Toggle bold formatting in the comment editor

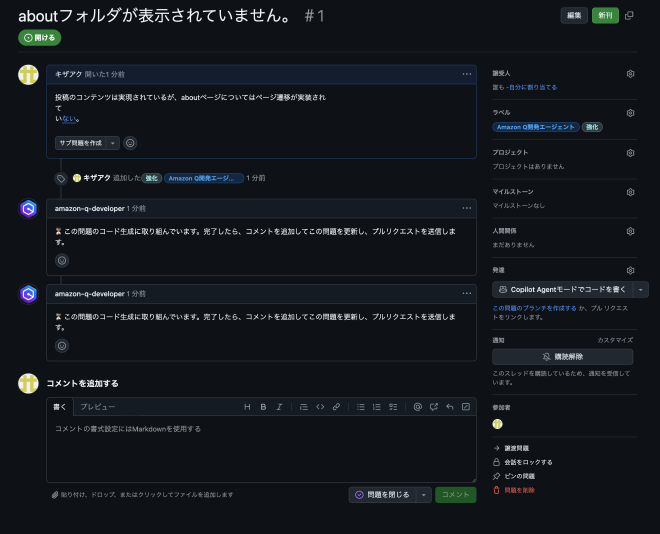pos(263,407)
